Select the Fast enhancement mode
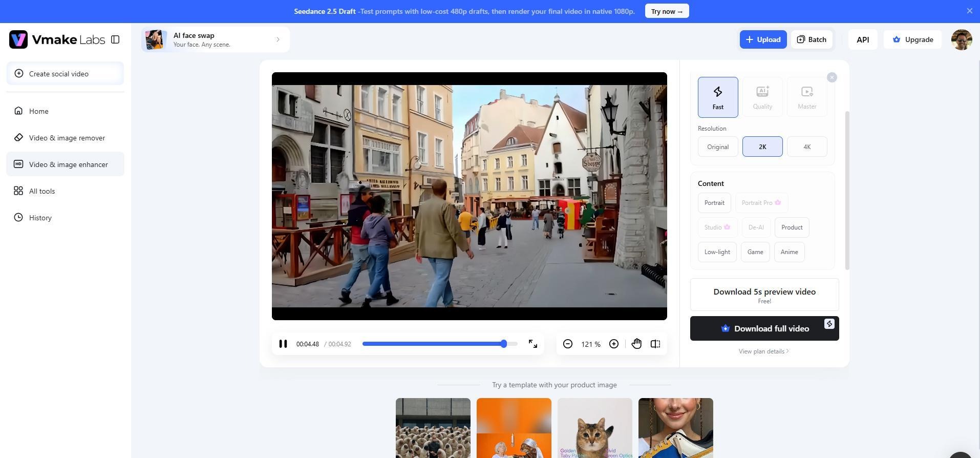 (718, 97)
